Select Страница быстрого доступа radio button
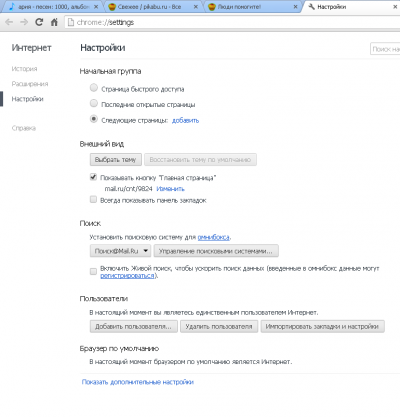Viewport: 400px width, 417px height. click(94, 88)
